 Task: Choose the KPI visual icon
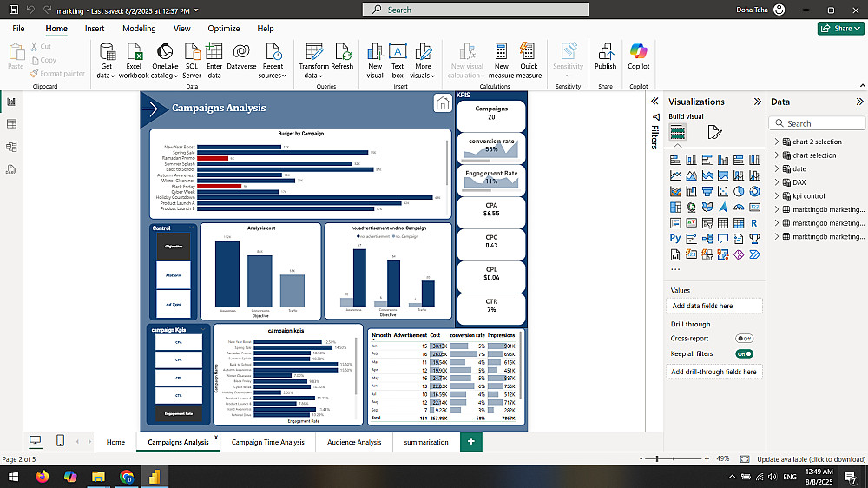(691, 223)
